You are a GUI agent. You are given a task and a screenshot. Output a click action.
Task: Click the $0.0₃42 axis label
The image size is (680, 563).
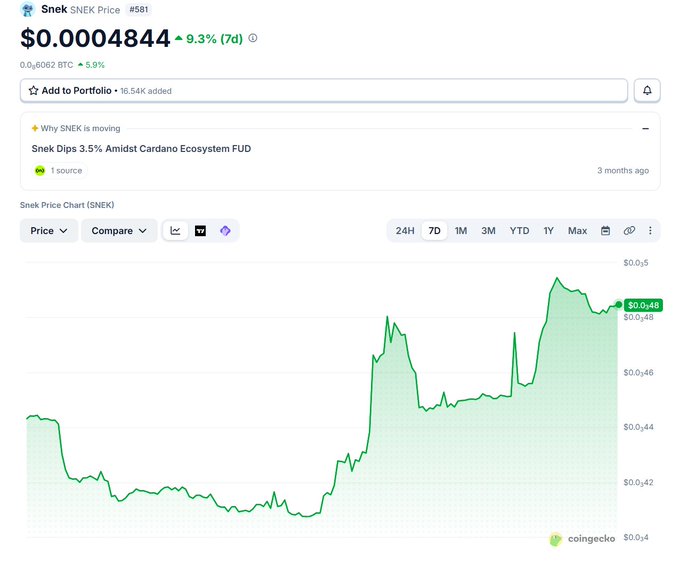pyautogui.click(x=638, y=482)
